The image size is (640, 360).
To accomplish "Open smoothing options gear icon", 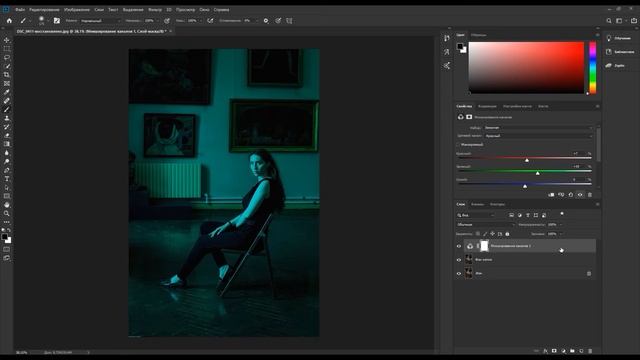I will (x=266, y=20).
